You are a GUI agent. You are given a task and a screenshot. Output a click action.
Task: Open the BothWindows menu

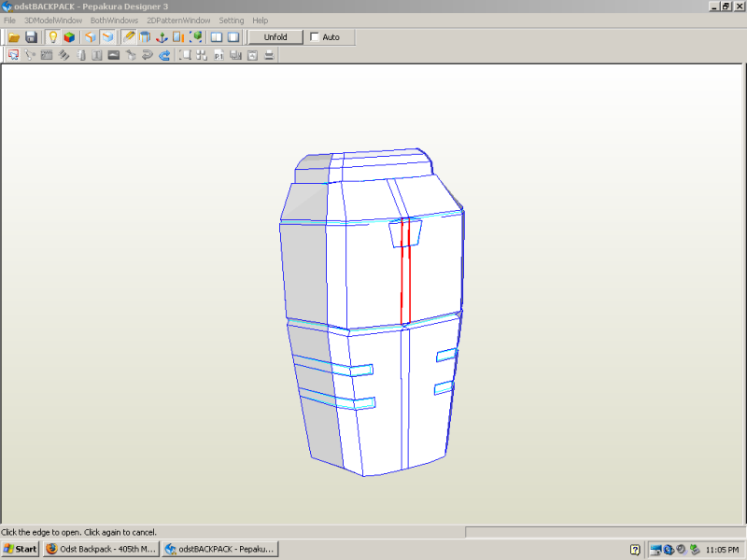pyautogui.click(x=114, y=21)
